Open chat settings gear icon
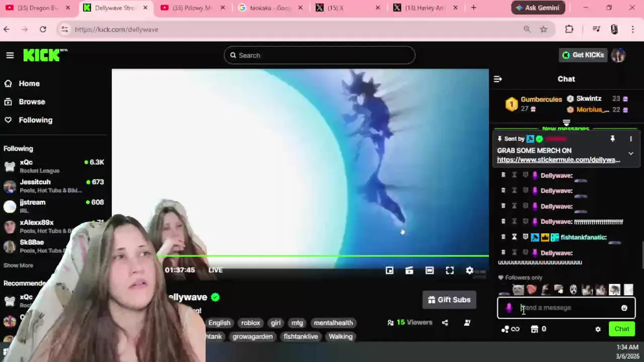The image size is (644, 362). pyautogui.click(x=598, y=329)
